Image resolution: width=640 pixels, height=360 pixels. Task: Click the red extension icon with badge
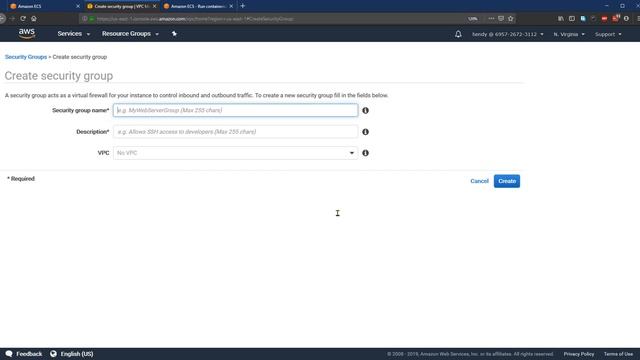tap(616, 18)
